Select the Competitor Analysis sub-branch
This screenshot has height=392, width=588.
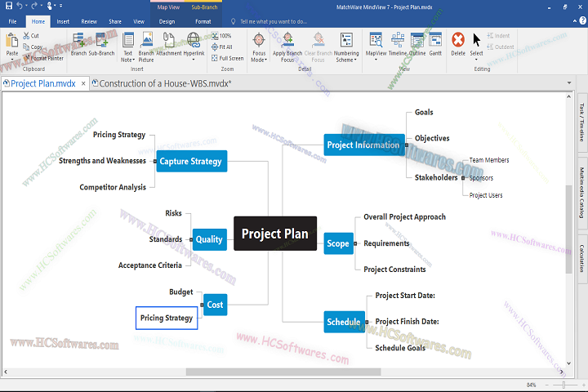[113, 187]
